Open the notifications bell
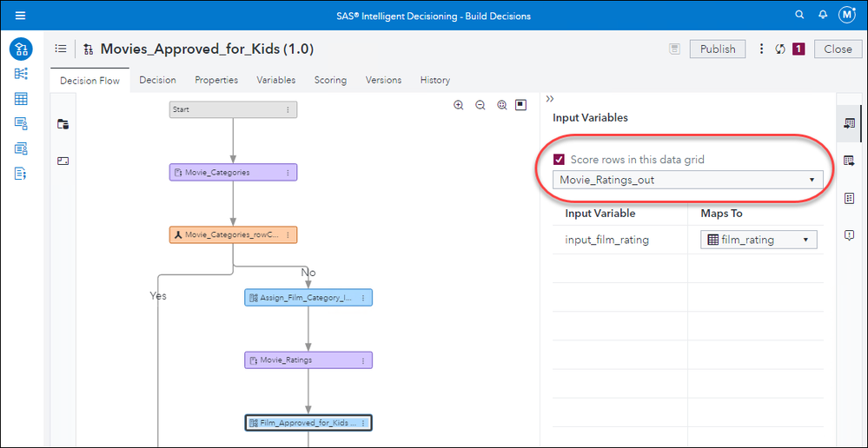868x448 pixels. tap(823, 16)
